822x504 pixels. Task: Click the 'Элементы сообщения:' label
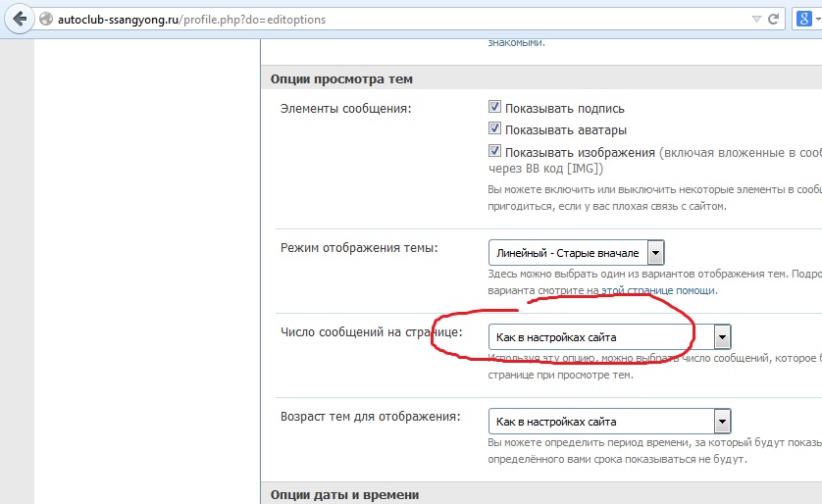tap(346, 108)
